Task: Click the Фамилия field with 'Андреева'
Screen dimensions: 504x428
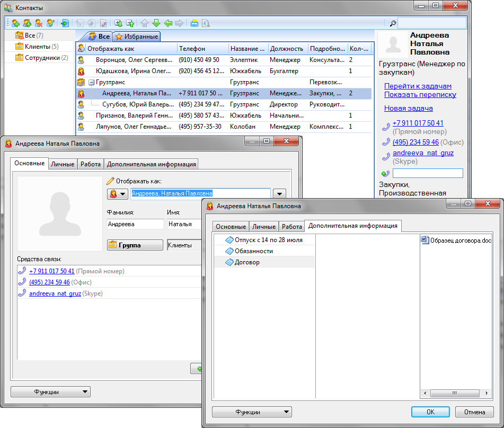Action: click(x=135, y=224)
